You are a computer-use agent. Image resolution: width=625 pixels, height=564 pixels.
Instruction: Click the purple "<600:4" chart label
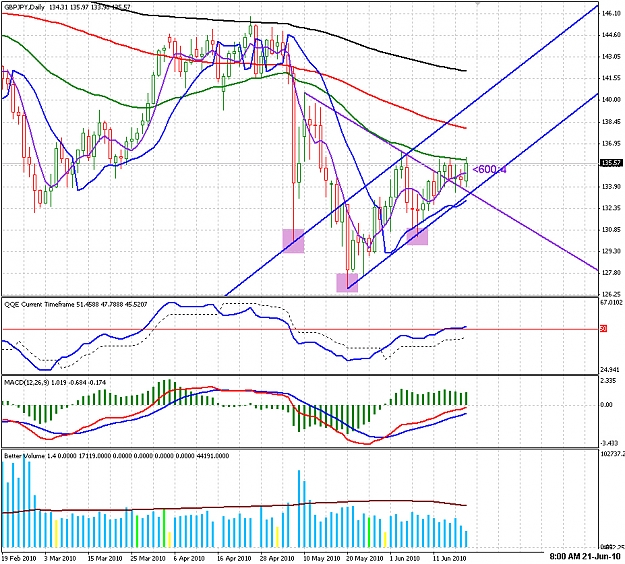489,170
